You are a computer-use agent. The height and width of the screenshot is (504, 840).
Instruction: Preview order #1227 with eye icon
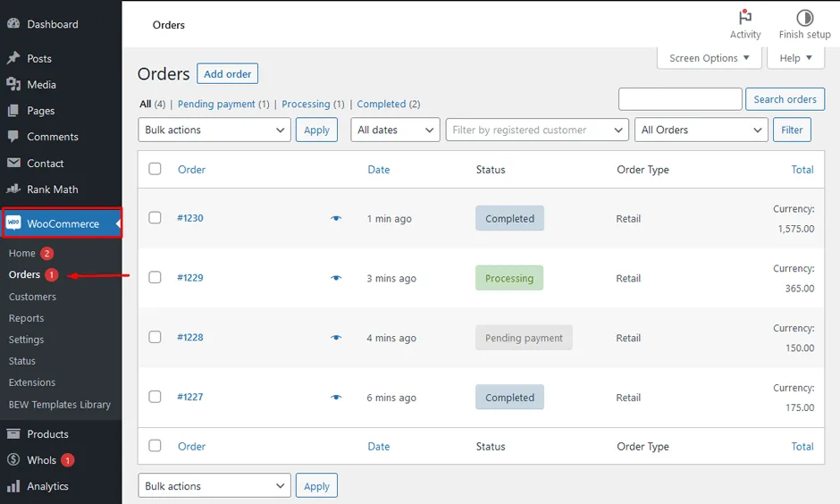pos(336,397)
